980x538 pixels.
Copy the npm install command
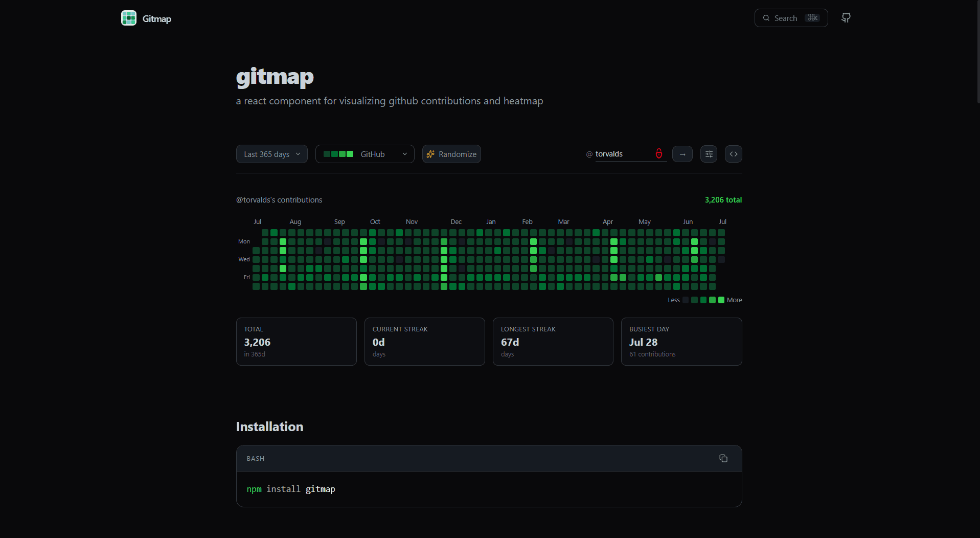coord(723,458)
